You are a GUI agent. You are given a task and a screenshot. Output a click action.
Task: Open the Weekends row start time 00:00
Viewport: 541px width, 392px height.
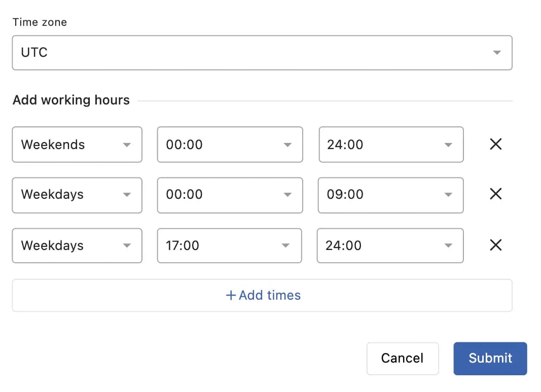(230, 145)
